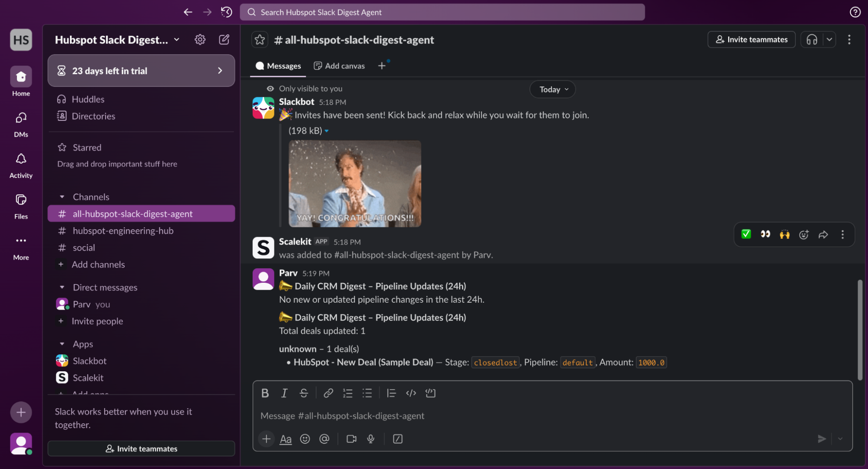This screenshot has height=469, width=868.
Task: Collapse the Channels section
Action: tap(62, 197)
